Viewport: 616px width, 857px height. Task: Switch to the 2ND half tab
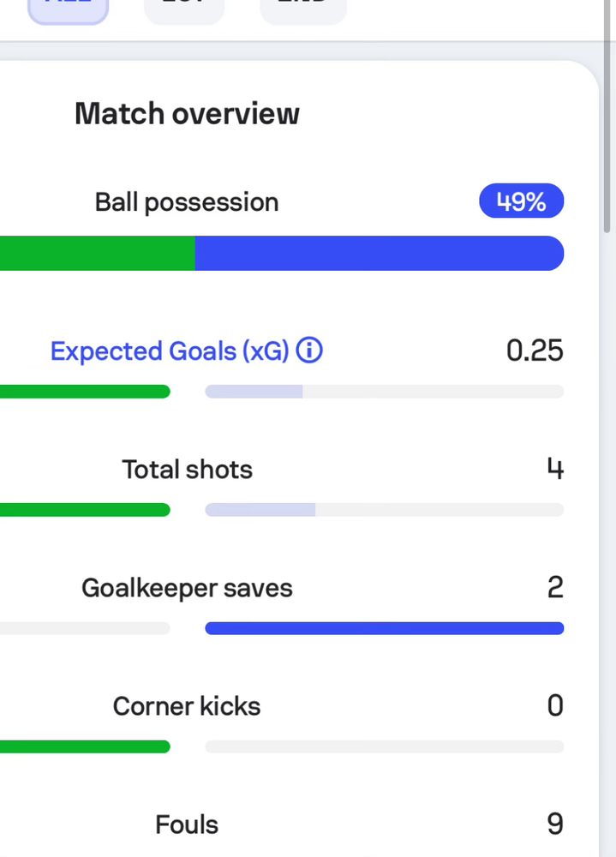[303, 9]
